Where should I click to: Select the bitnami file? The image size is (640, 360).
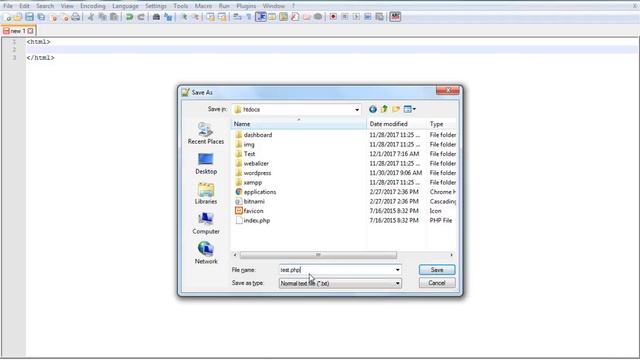[x=250, y=201]
